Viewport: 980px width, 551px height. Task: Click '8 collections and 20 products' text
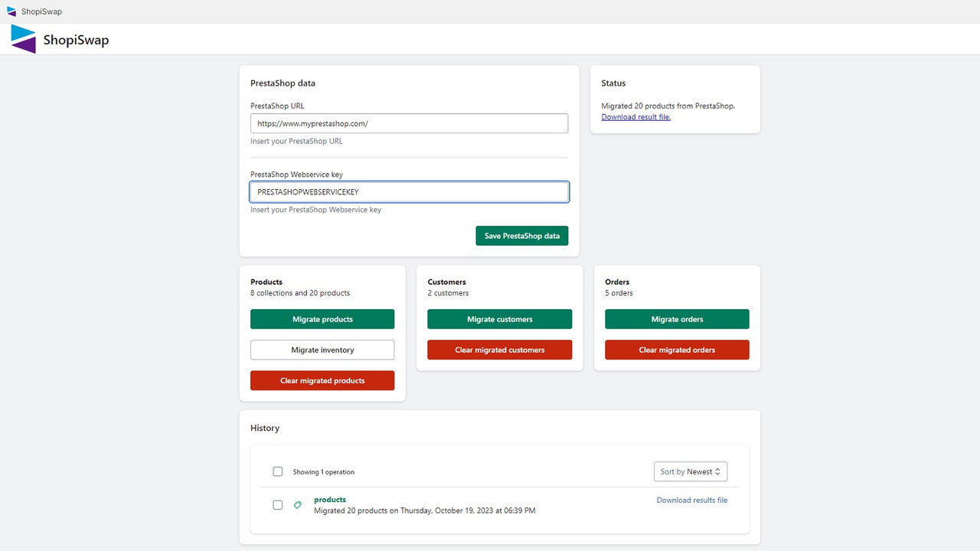300,293
